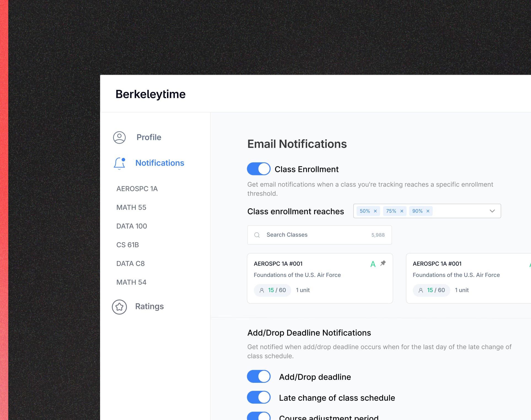The width and height of the screenshot is (531, 420).
Task: Go to CS 61B sidebar entry
Action: pos(127,245)
